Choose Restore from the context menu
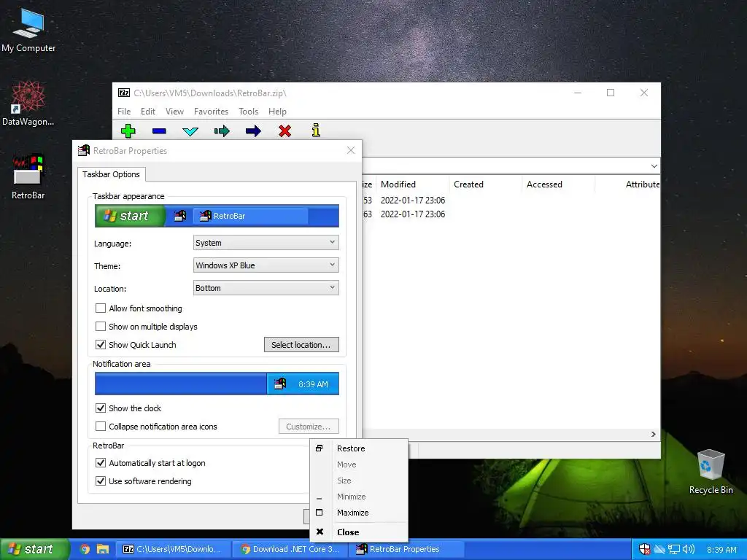Image resolution: width=747 pixels, height=560 pixels. (x=359, y=448)
